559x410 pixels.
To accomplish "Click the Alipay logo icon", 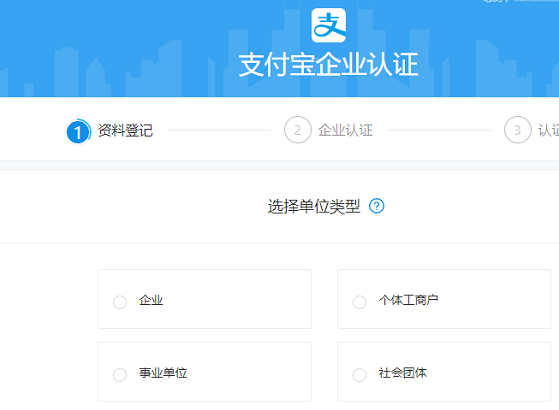I will tap(328, 25).
